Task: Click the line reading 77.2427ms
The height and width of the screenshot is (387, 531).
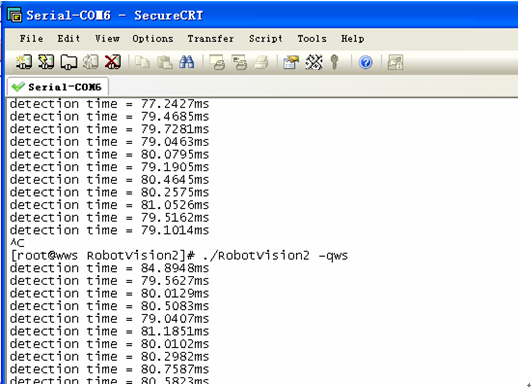Action: (x=109, y=104)
